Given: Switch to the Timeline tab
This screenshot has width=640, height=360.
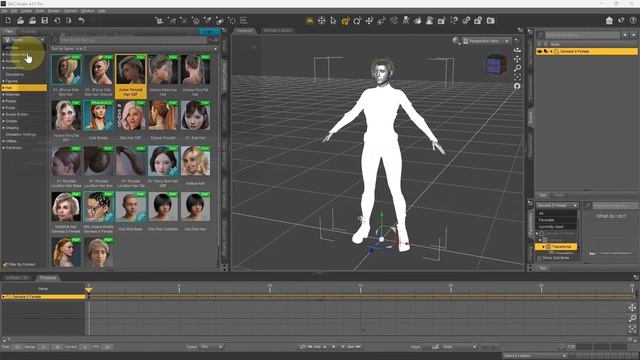Looking at the screenshot, I should (48, 278).
